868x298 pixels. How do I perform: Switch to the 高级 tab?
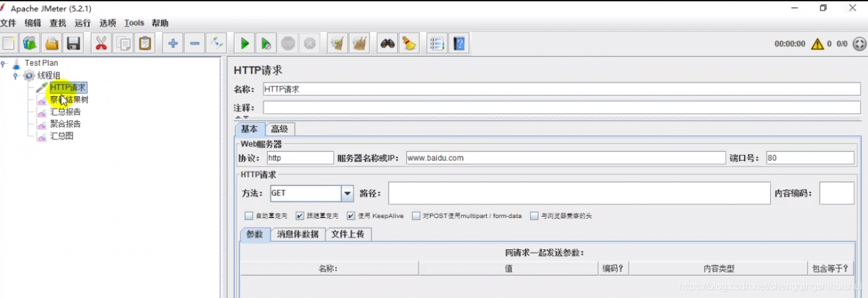click(279, 129)
